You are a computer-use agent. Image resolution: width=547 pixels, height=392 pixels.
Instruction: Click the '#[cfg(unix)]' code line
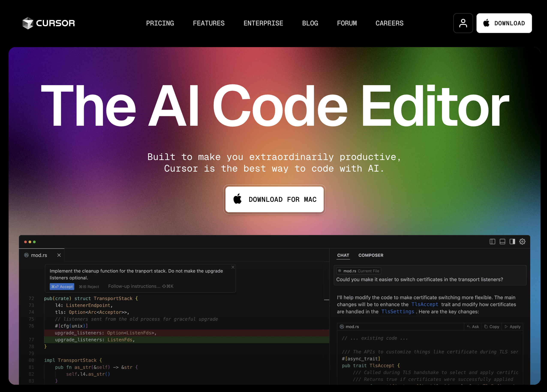coord(71,326)
